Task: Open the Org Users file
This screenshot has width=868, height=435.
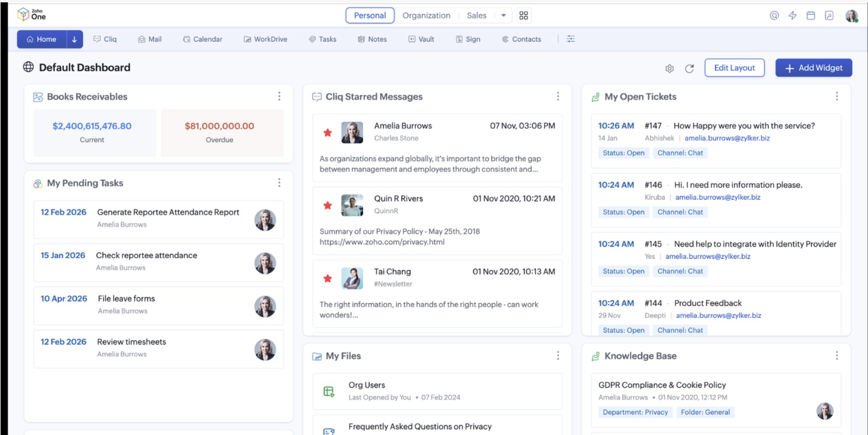Action: (367, 385)
